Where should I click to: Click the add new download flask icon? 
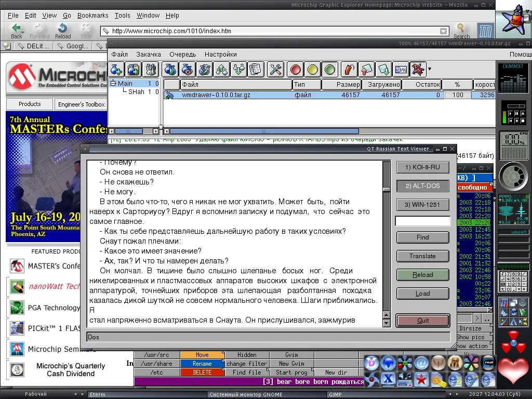(116, 70)
